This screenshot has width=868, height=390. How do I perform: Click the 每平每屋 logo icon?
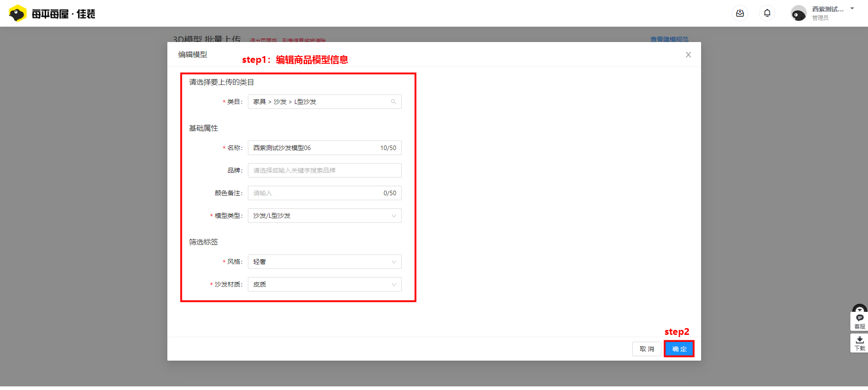[x=18, y=14]
